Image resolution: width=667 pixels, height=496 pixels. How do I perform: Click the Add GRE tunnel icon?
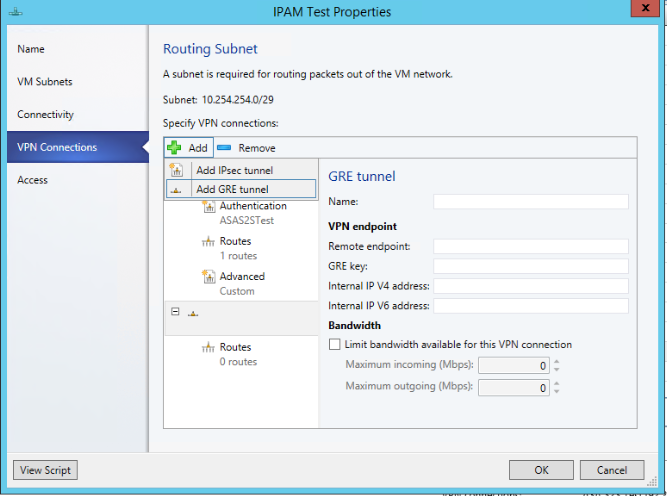pyautogui.click(x=177, y=189)
